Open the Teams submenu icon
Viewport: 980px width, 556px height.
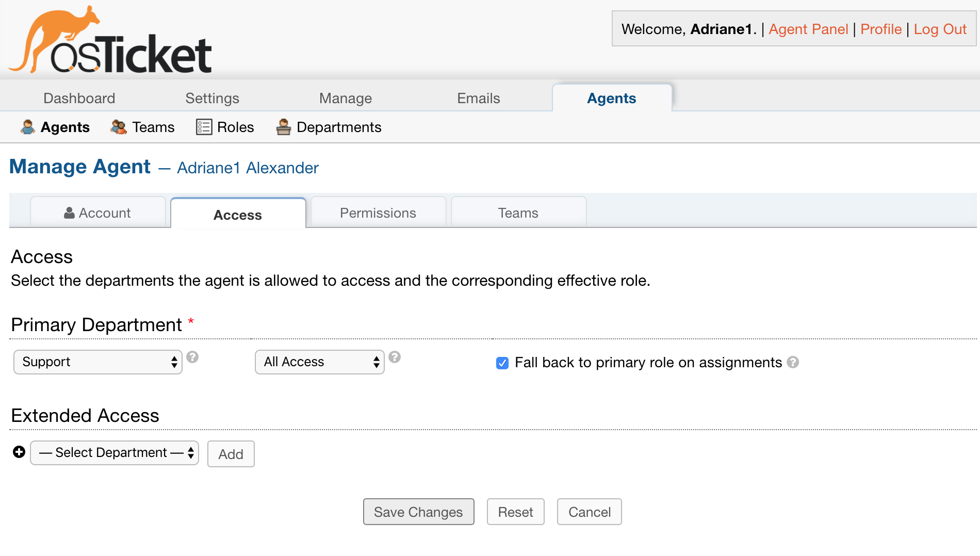tap(119, 127)
